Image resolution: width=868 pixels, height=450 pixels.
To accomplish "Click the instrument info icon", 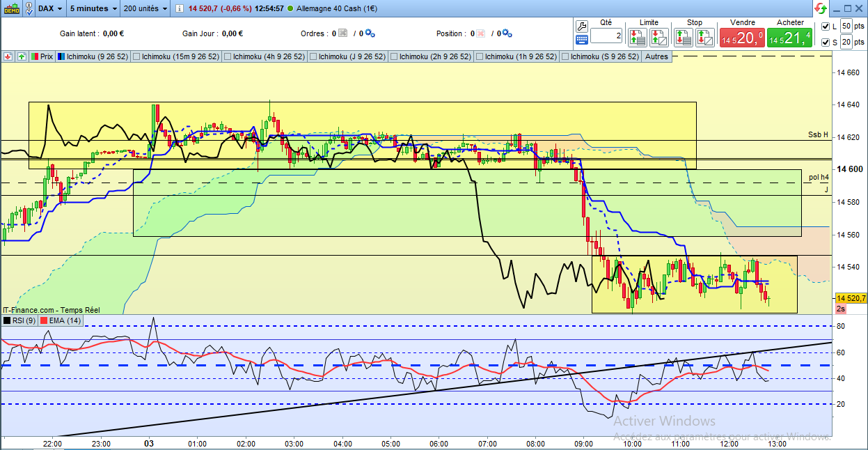I will [x=179, y=8].
